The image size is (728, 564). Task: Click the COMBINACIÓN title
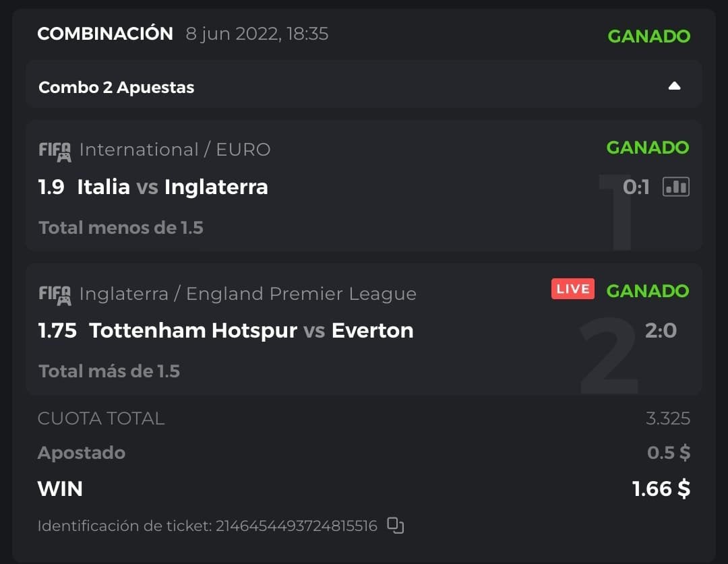click(105, 34)
